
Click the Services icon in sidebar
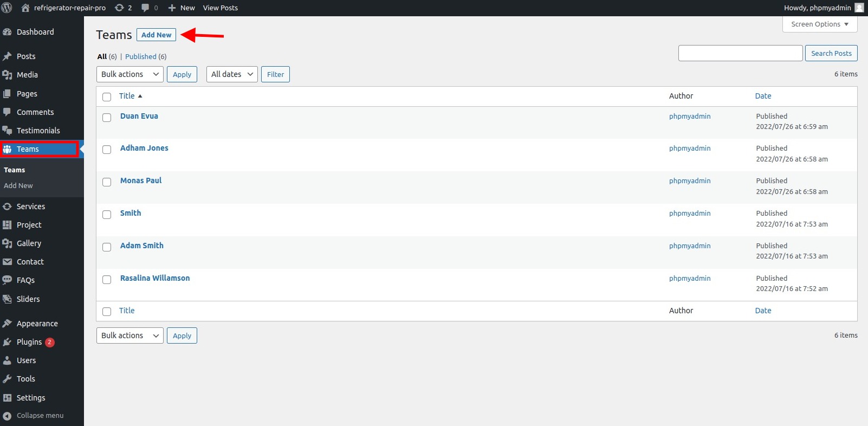pos(7,206)
